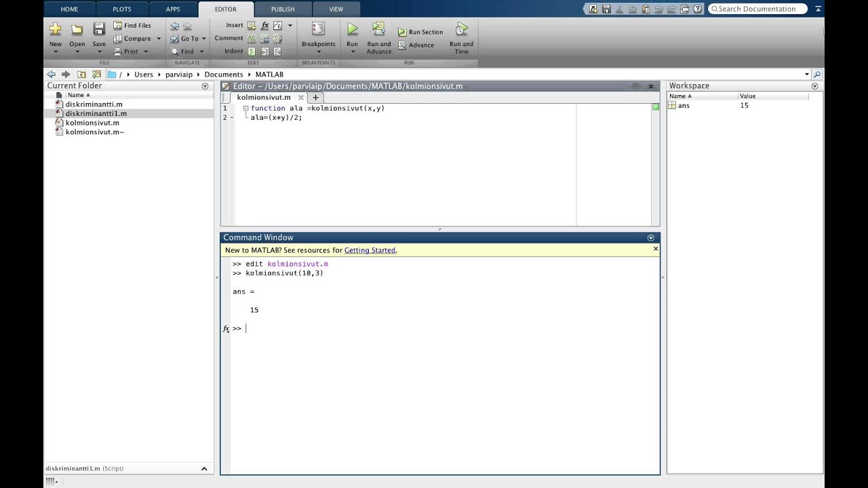
Task: Click the Documents folder in the address path
Action: [x=224, y=75]
